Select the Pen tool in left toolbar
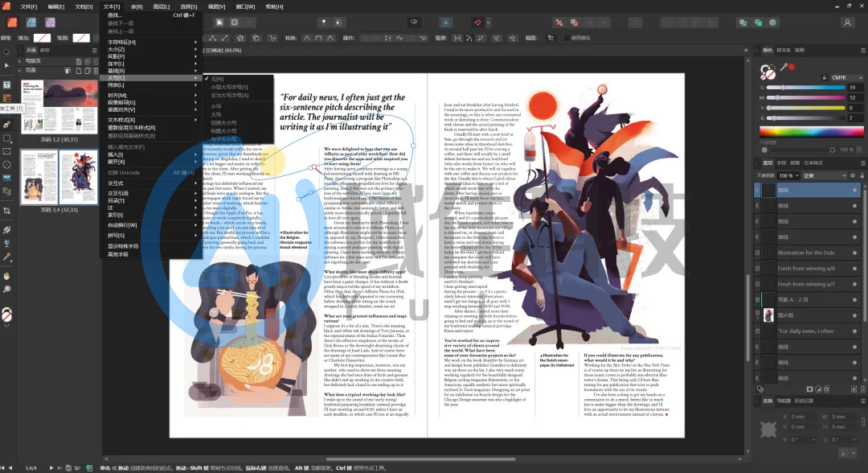 point(6,125)
